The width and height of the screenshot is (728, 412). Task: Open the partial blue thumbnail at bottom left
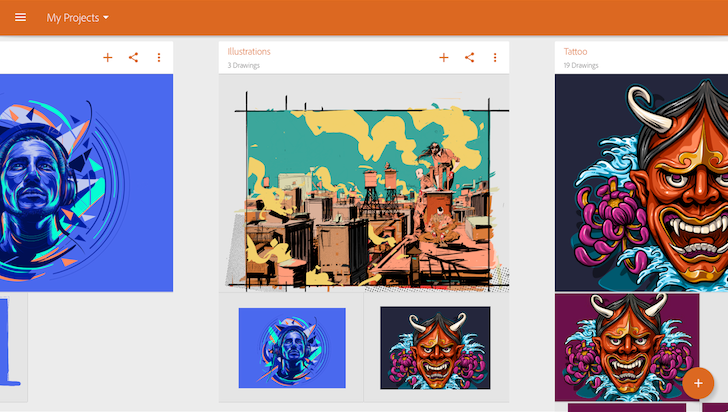[x=10, y=340]
